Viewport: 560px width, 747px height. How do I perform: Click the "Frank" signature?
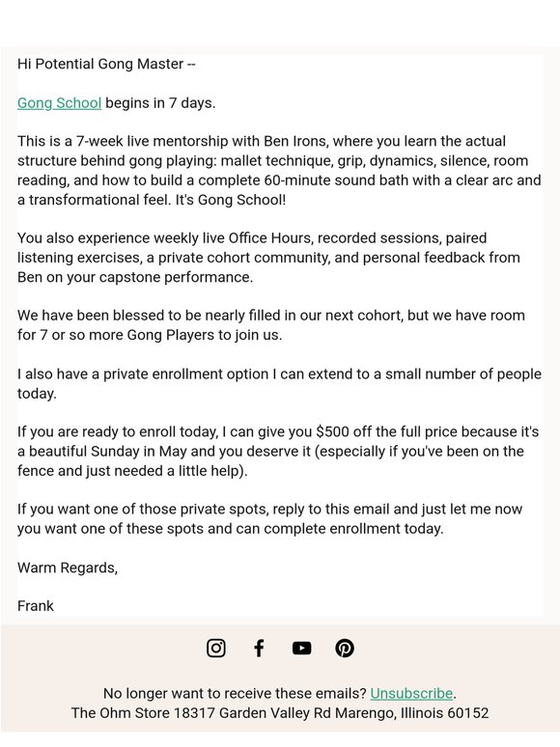(36, 606)
